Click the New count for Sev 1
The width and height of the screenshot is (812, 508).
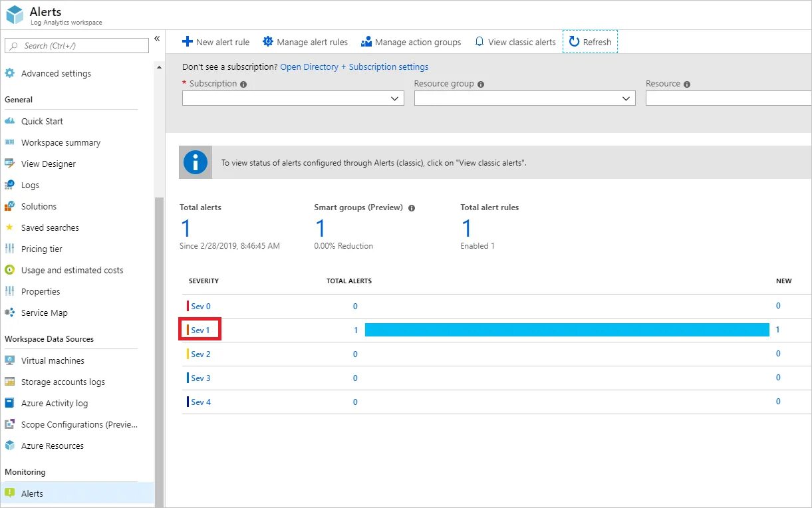(x=778, y=330)
